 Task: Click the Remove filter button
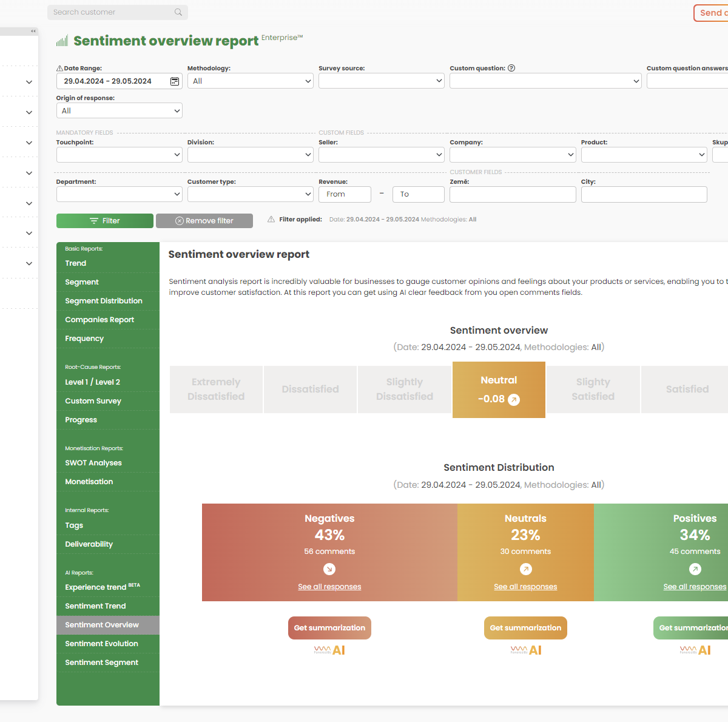pos(204,220)
